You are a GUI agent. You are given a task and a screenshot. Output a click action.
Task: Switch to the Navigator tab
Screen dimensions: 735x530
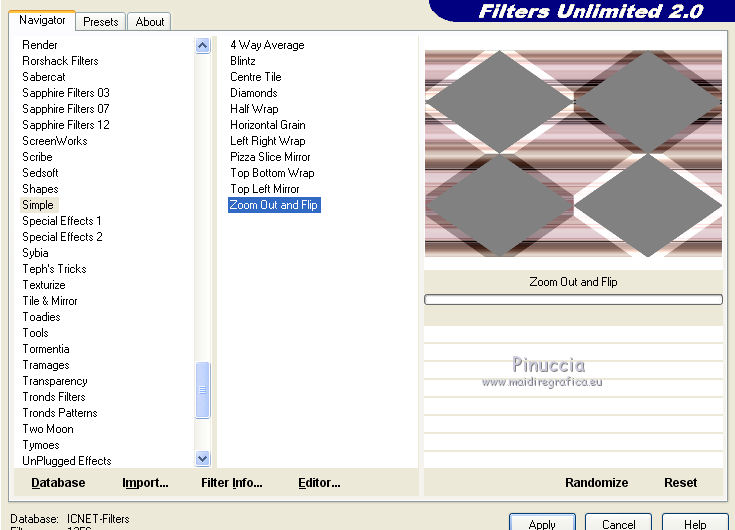click(x=42, y=20)
